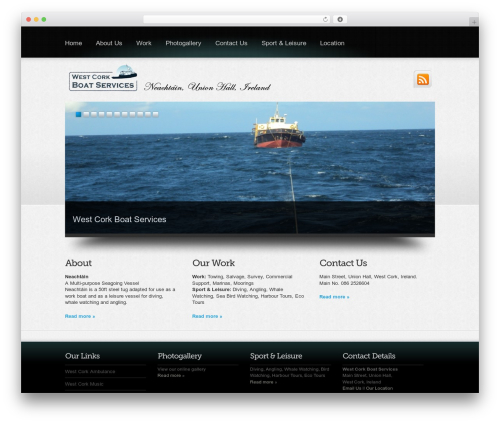Image resolution: width=500 pixels, height=423 pixels.
Task: Select the sixth slider dot
Action: pos(117,114)
